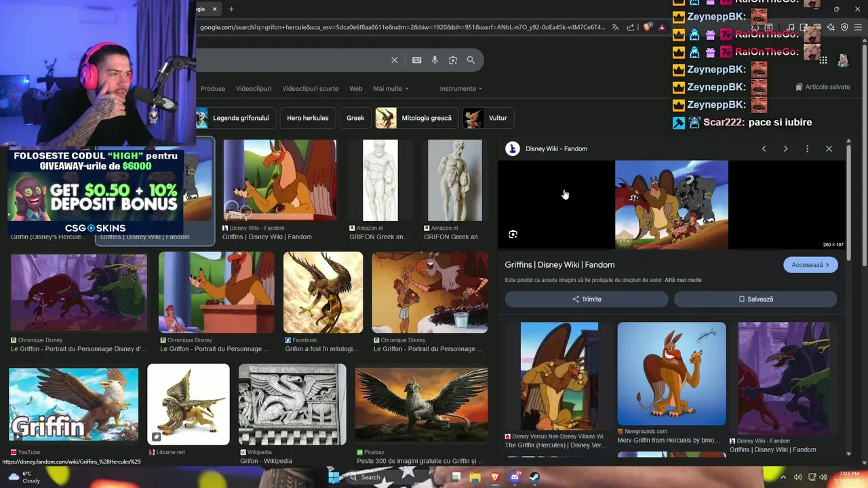Open the Griffins | Disney Wiki | Fandom title
The width and height of the screenshot is (868, 488).
point(559,265)
